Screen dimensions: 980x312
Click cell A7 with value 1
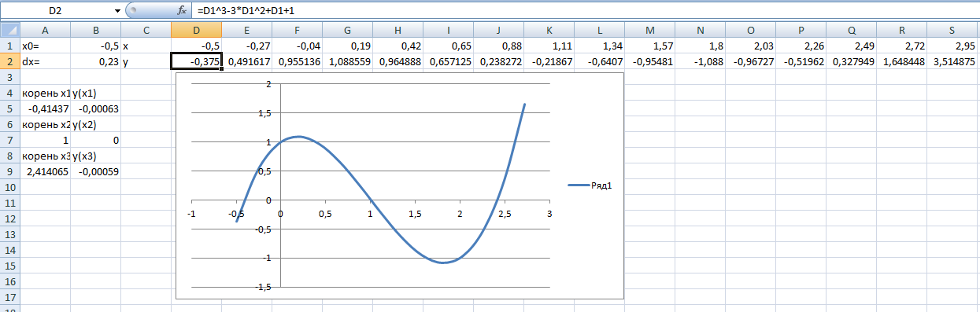[46, 140]
